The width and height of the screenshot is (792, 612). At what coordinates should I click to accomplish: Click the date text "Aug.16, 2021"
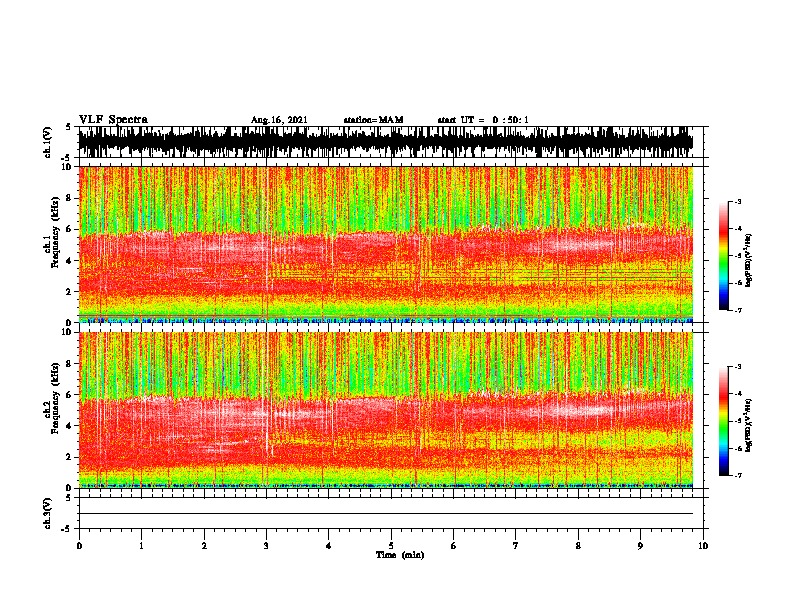pyautogui.click(x=279, y=120)
